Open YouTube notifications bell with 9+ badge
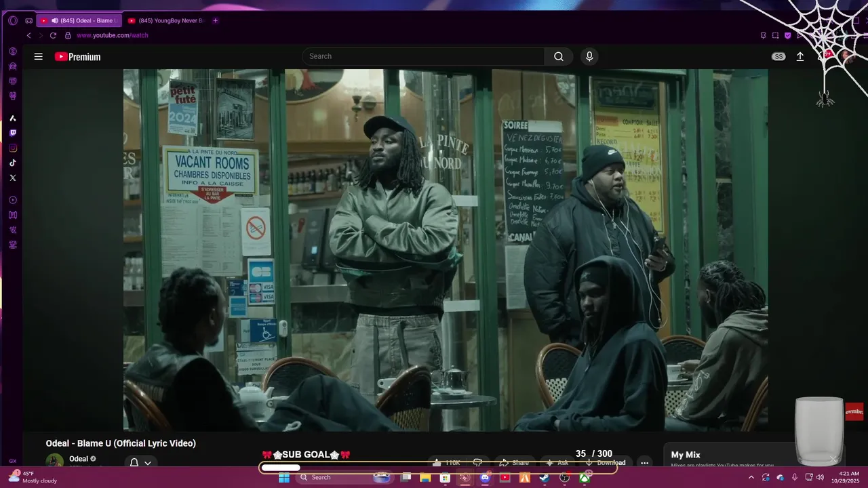868x488 pixels. point(825,56)
